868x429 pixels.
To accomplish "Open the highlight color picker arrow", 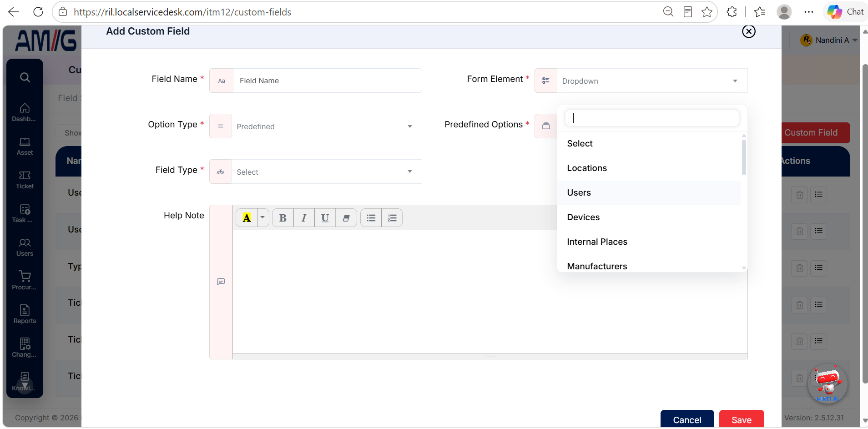I will click(x=263, y=218).
